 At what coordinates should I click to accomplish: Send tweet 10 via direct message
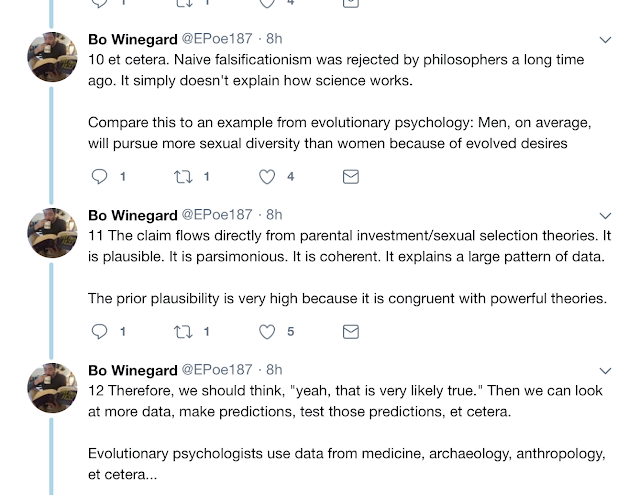[x=351, y=176]
